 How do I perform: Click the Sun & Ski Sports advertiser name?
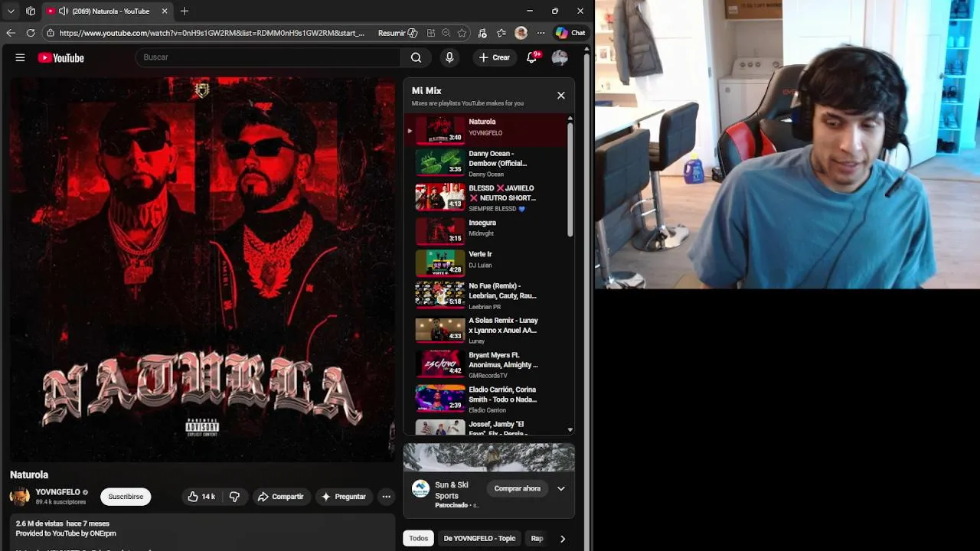pos(452,490)
